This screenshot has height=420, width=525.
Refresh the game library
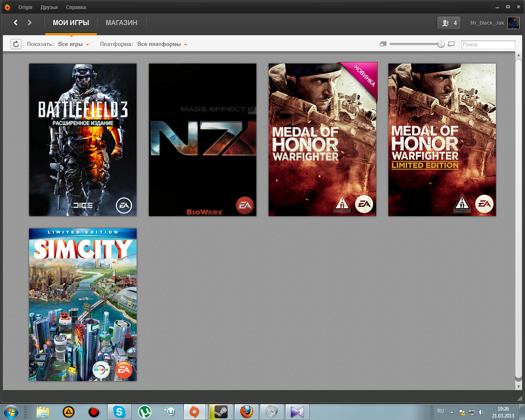point(16,44)
